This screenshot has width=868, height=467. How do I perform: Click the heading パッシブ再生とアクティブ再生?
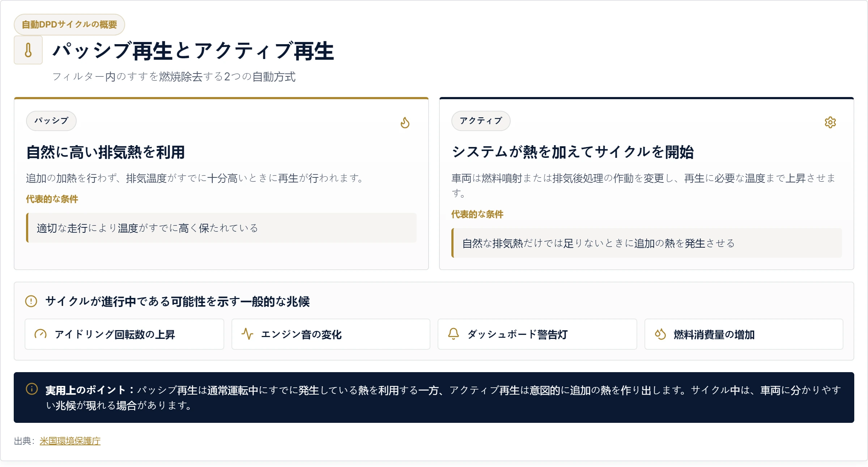193,51
